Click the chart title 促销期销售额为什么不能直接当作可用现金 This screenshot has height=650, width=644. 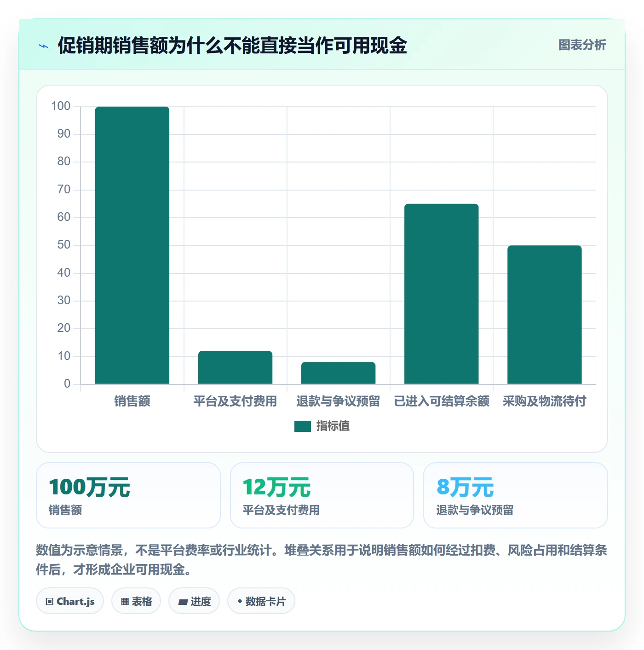coord(232,46)
